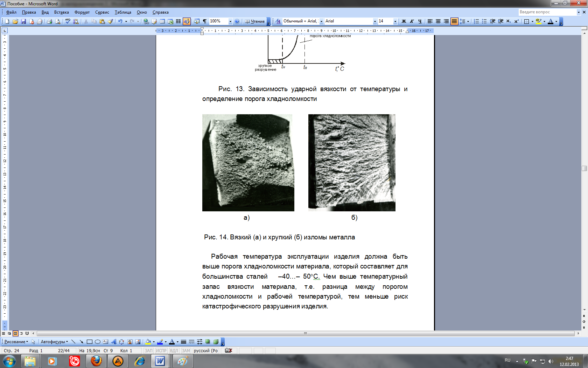Image resolution: width=588 pixels, height=368 pixels.
Task: Click the yellow highlight color button
Action: tap(539, 21)
